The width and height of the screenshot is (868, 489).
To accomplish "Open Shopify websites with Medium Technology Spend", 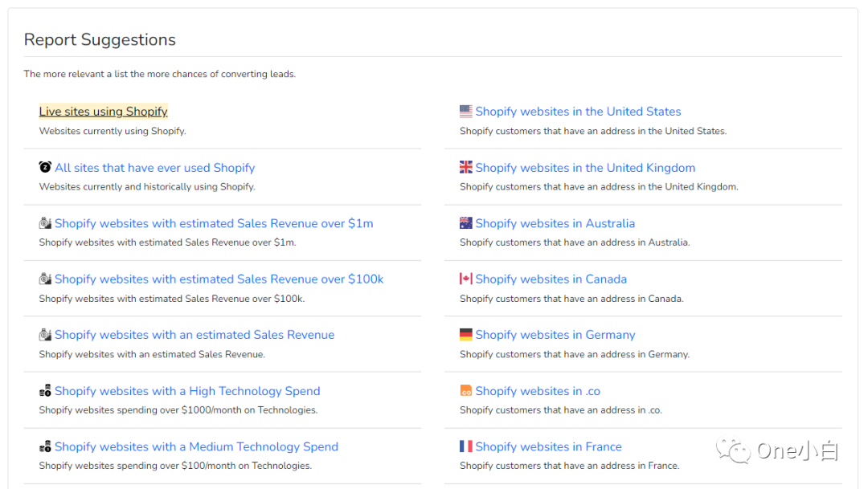I will click(x=196, y=446).
